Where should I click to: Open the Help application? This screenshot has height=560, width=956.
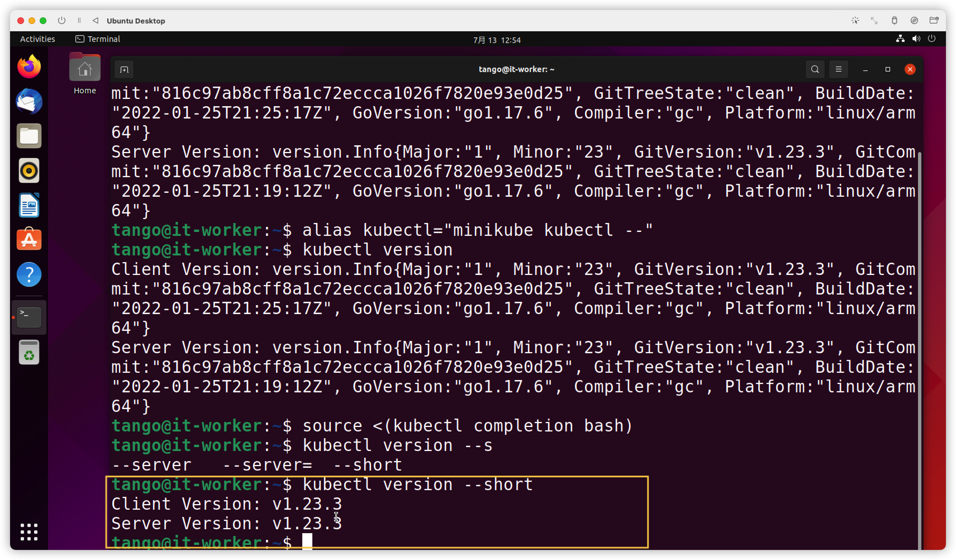[x=29, y=274]
